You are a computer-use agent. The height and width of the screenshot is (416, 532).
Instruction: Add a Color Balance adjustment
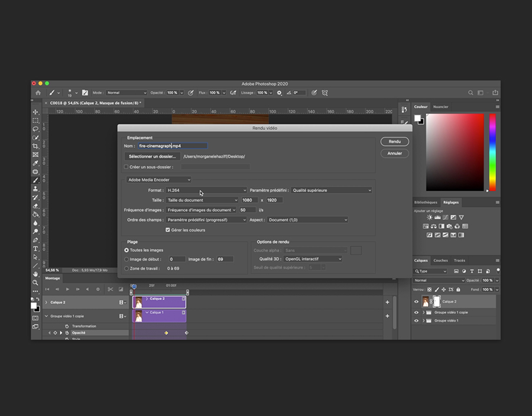[434, 226]
